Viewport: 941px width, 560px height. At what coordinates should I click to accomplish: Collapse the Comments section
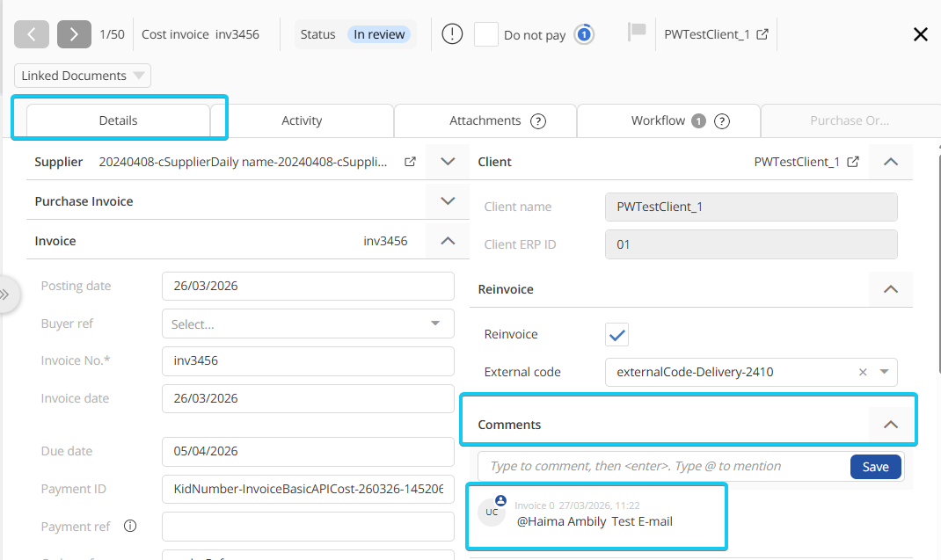(890, 425)
